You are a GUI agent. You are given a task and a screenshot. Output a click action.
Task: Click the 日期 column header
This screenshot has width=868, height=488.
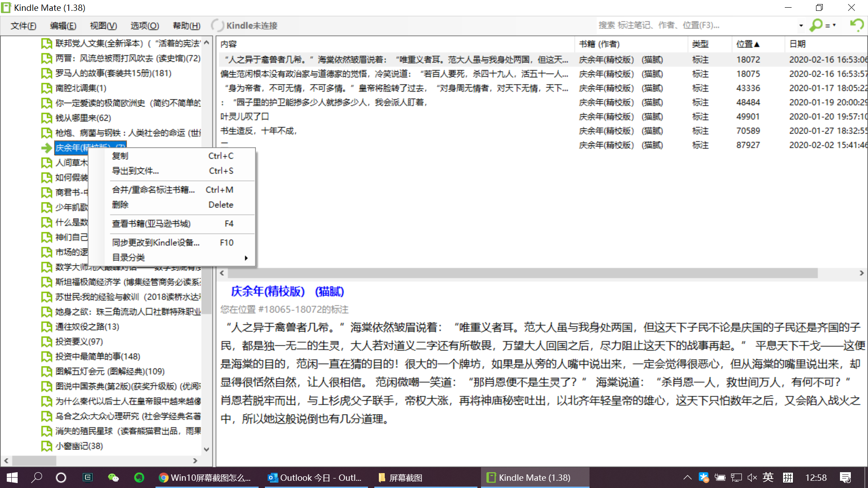[797, 44]
